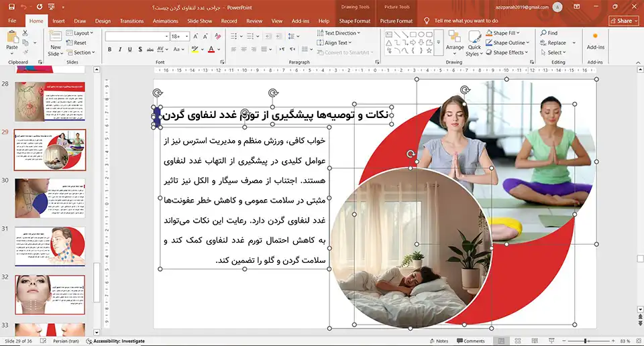
Task: Select the right-to-left text direction icon
Action: point(292,49)
